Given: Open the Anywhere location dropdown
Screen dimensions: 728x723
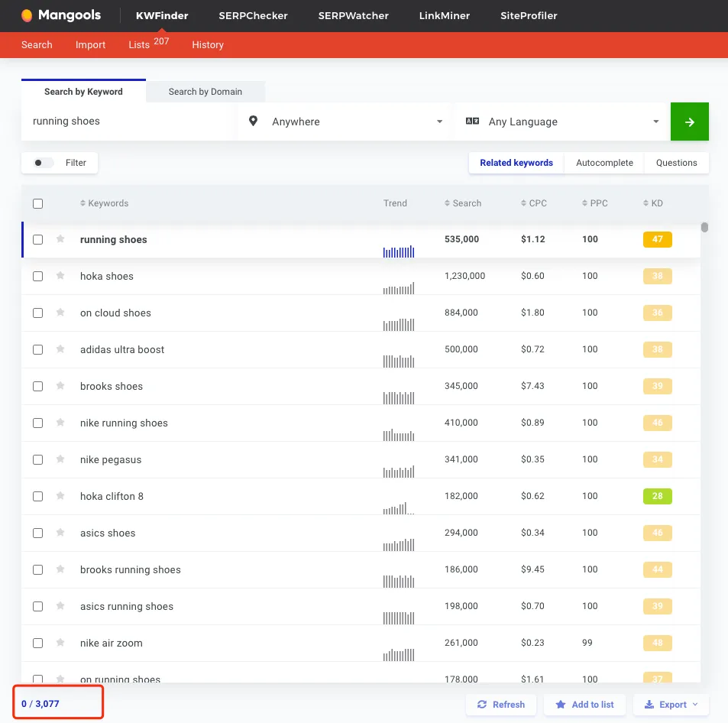Looking at the screenshot, I should [345, 122].
